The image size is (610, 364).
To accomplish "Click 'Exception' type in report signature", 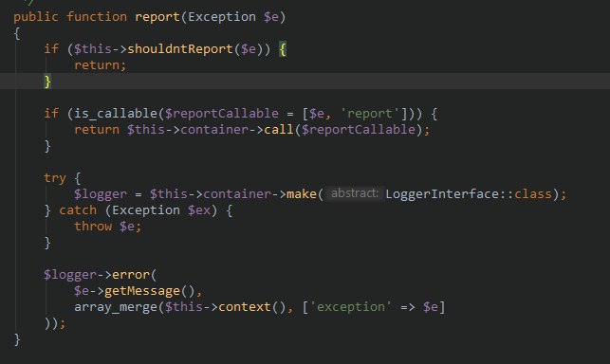I will pyautogui.click(x=222, y=17).
